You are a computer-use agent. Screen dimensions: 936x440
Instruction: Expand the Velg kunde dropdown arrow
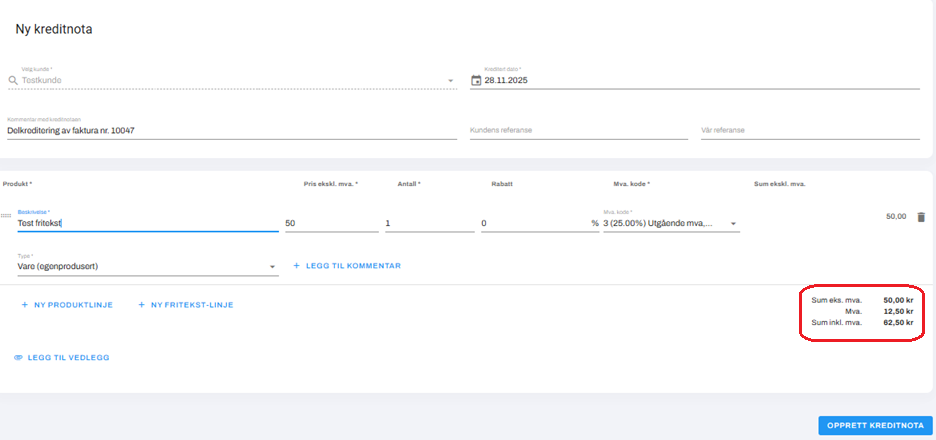[450, 81]
